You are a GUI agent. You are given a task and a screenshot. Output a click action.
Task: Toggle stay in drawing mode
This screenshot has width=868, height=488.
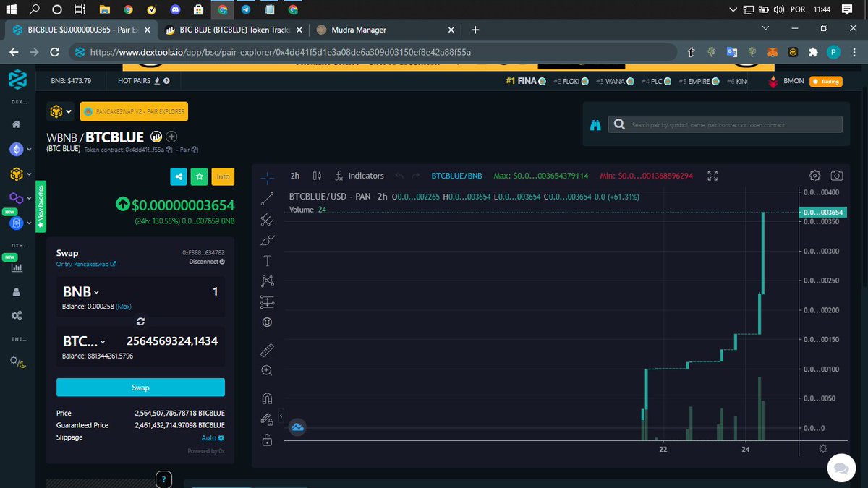click(267, 419)
